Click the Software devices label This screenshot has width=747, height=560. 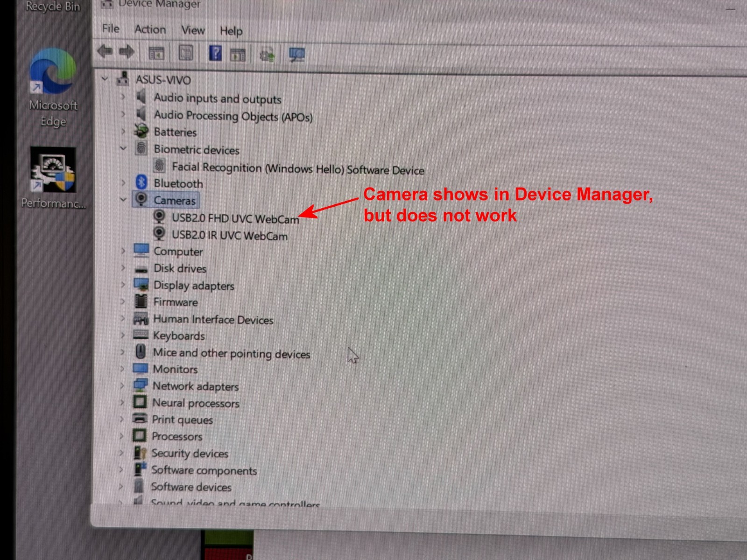pos(191,487)
